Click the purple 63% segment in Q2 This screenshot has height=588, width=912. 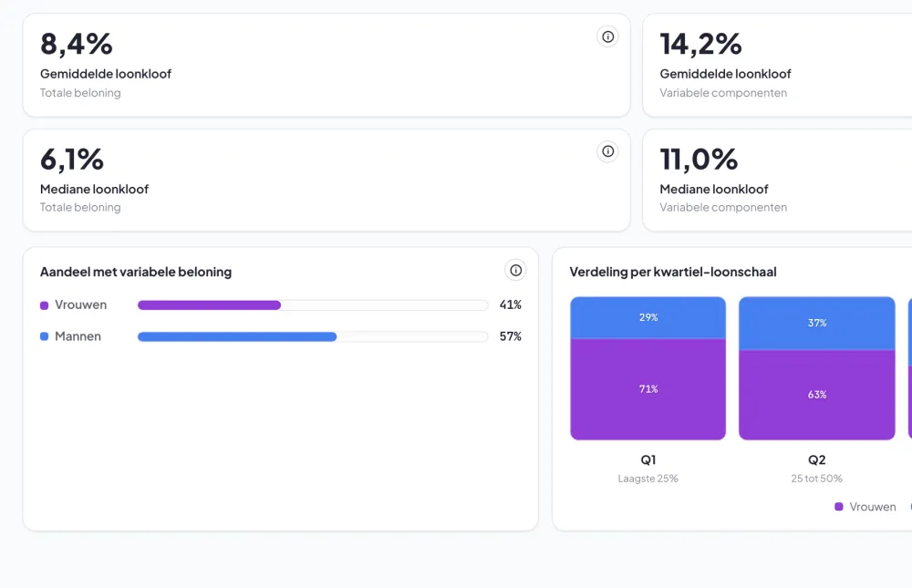pos(816,395)
